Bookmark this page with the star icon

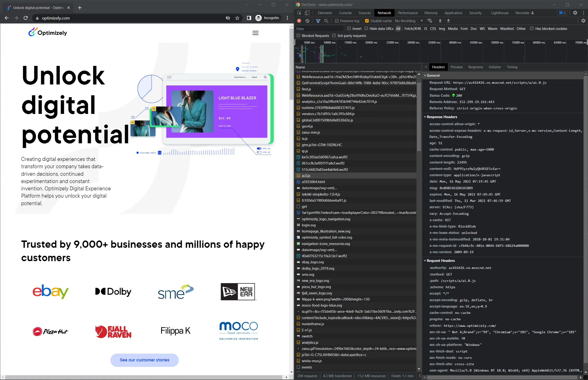[x=237, y=18]
